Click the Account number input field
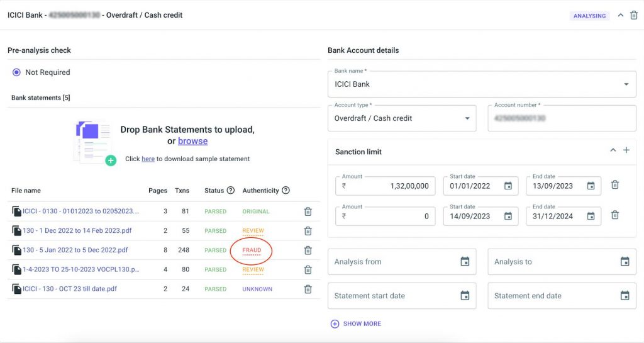The width and height of the screenshot is (644, 343). (562, 118)
